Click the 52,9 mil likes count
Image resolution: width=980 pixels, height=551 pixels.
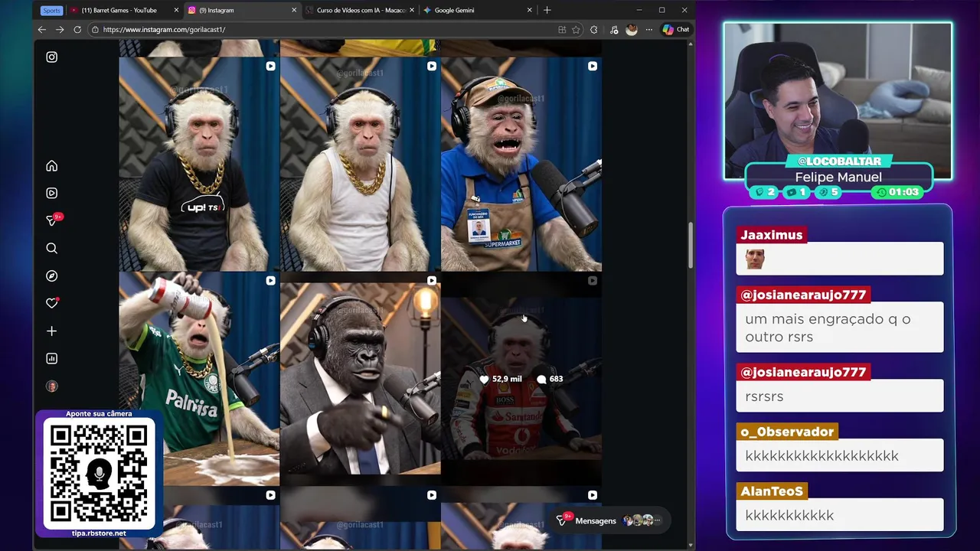click(x=501, y=379)
